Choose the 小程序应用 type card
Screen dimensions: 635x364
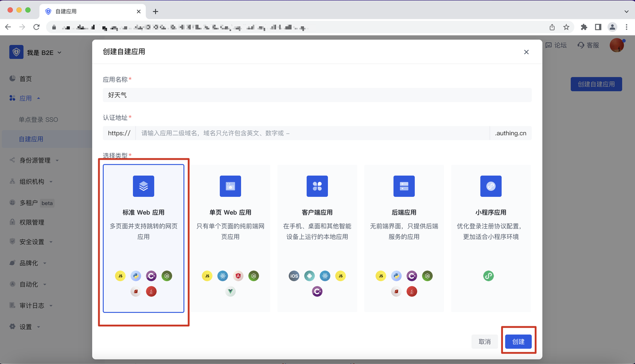tap(491, 238)
